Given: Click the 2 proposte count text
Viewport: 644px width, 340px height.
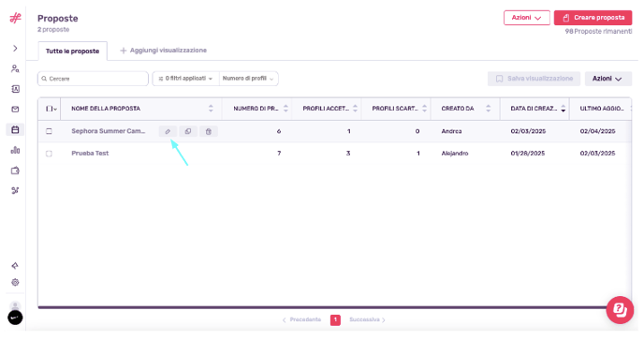Looking at the screenshot, I should coord(53,30).
